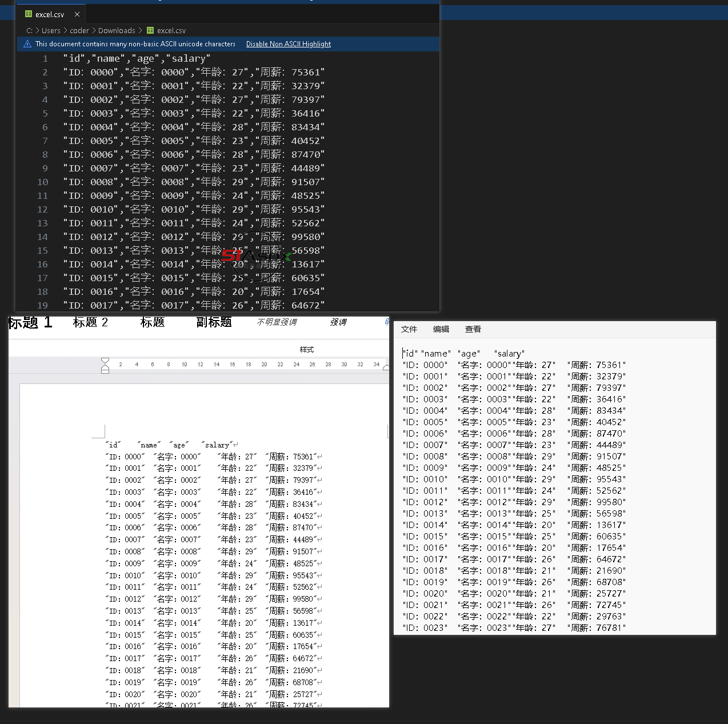Image resolution: width=728 pixels, height=724 pixels.
Task: Open the Users breadcrumb segment
Action: tap(51, 30)
